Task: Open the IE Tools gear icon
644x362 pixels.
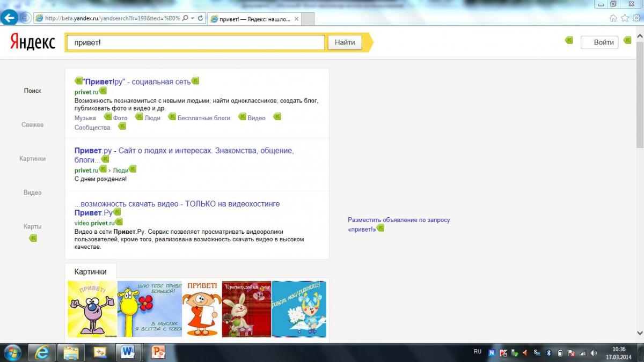Action: 636,18
